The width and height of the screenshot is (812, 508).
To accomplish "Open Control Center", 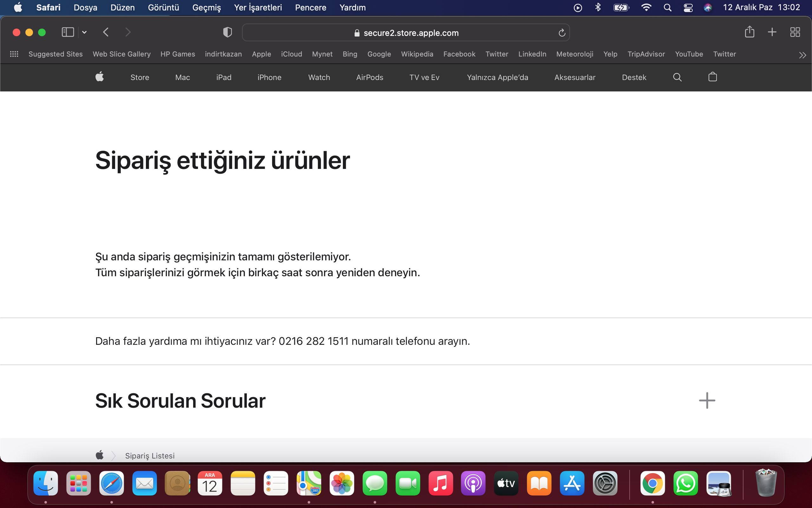I will click(688, 7).
